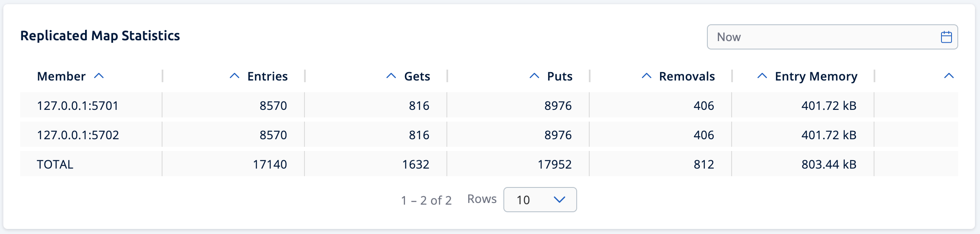Viewport: 980px width, 234px height.
Task: Click the calendar icon in the time field
Action: [946, 37]
